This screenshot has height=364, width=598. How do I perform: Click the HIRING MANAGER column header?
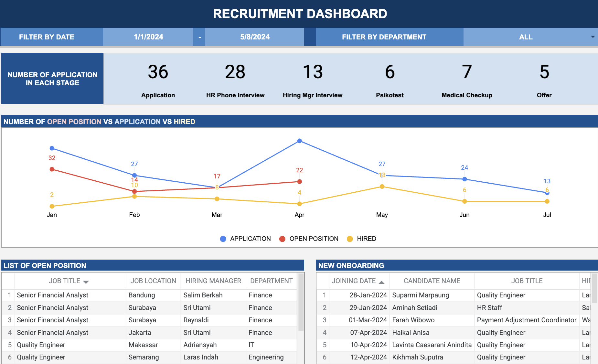[213, 281]
